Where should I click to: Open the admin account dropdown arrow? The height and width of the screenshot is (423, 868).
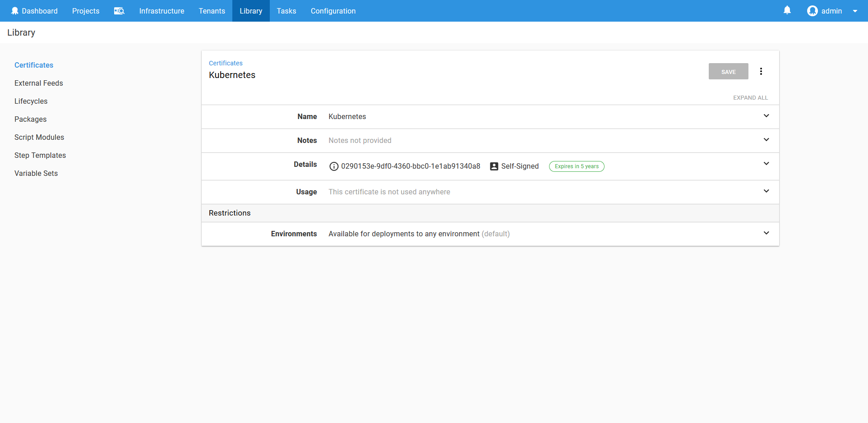point(855,11)
